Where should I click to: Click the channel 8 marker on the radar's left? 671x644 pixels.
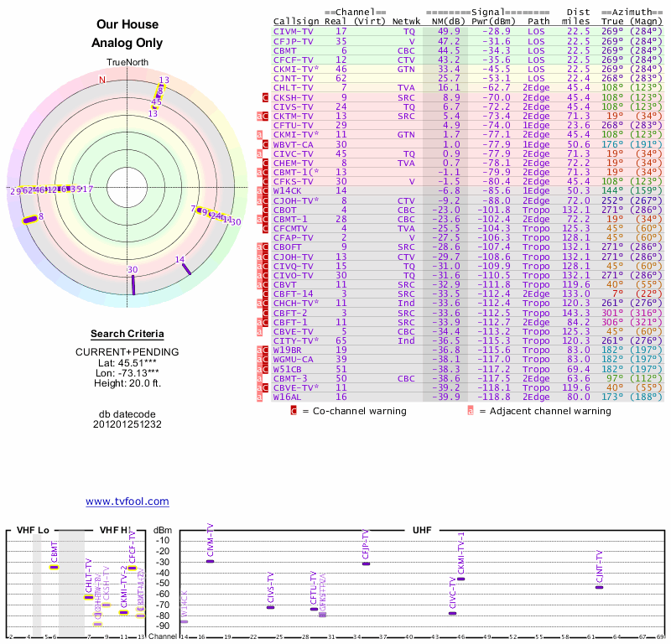point(30,220)
